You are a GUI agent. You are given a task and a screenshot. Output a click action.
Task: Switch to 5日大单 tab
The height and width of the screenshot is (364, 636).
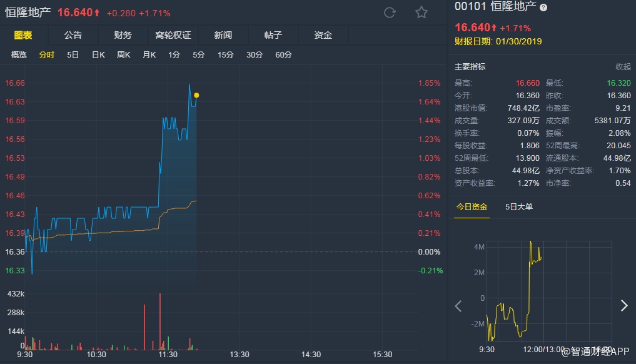tap(519, 207)
